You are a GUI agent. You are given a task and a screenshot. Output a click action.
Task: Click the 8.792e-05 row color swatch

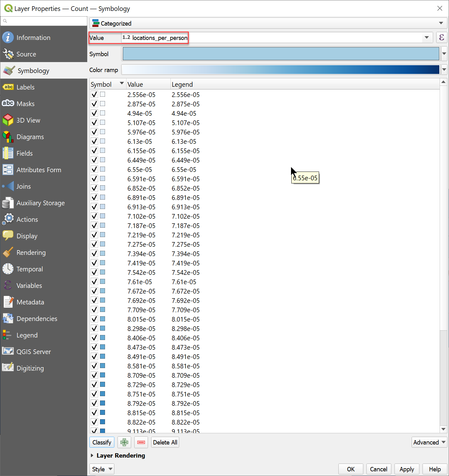point(103,403)
